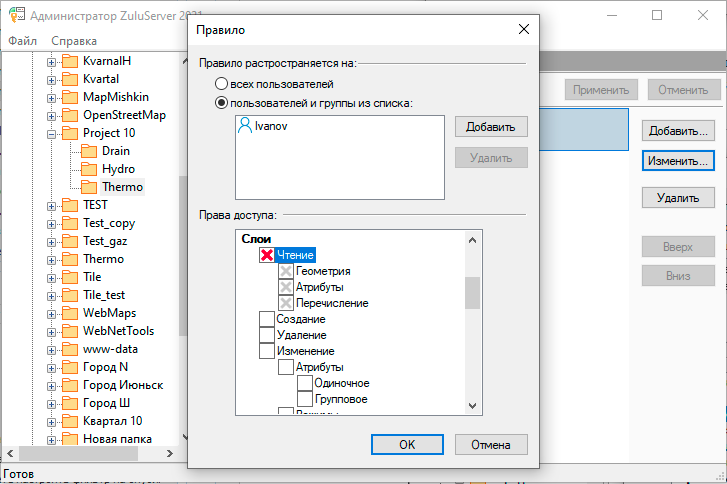Select the OpenStreetMap folder icon
The height and width of the screenshot is (484, 727).
(70, 115)
